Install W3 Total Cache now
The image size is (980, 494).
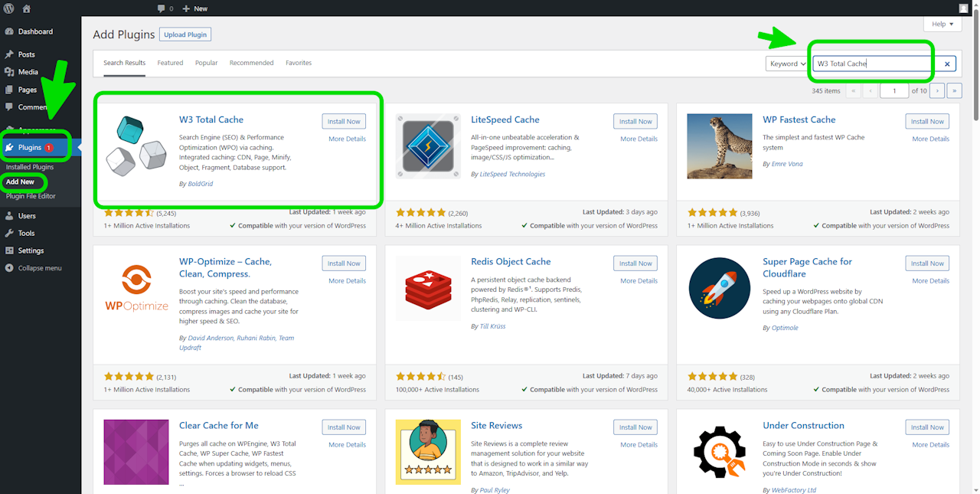(x=344, y=121)
